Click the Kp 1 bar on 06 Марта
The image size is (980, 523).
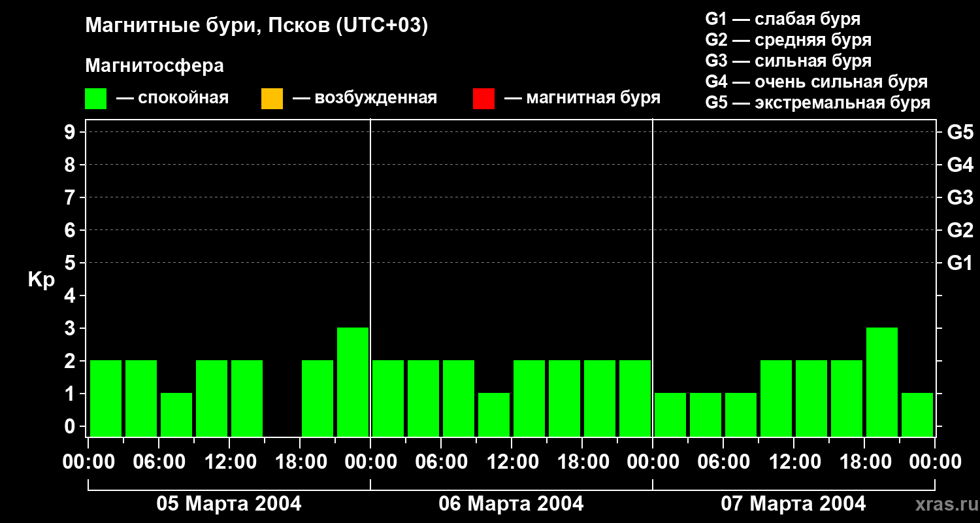click(494, 414)
